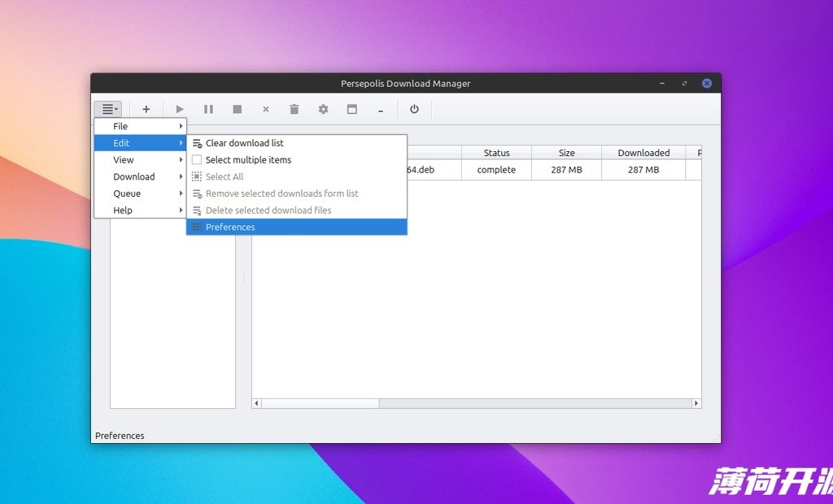Click the show progress window icon
Screen dimensions: 833x504
[x=351, y=110]
